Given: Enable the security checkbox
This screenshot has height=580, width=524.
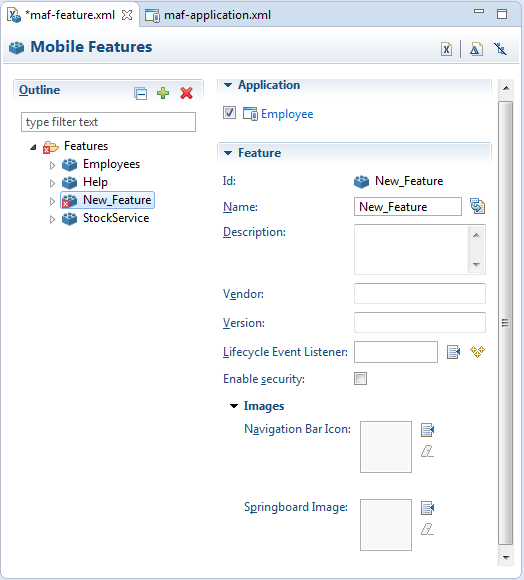Looking at the screenshot, I should pos(360,378).
